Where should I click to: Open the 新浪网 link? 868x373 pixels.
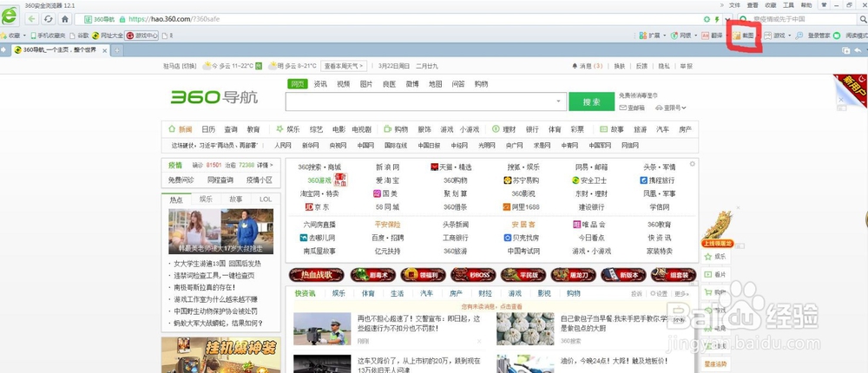tap(387, 167)
